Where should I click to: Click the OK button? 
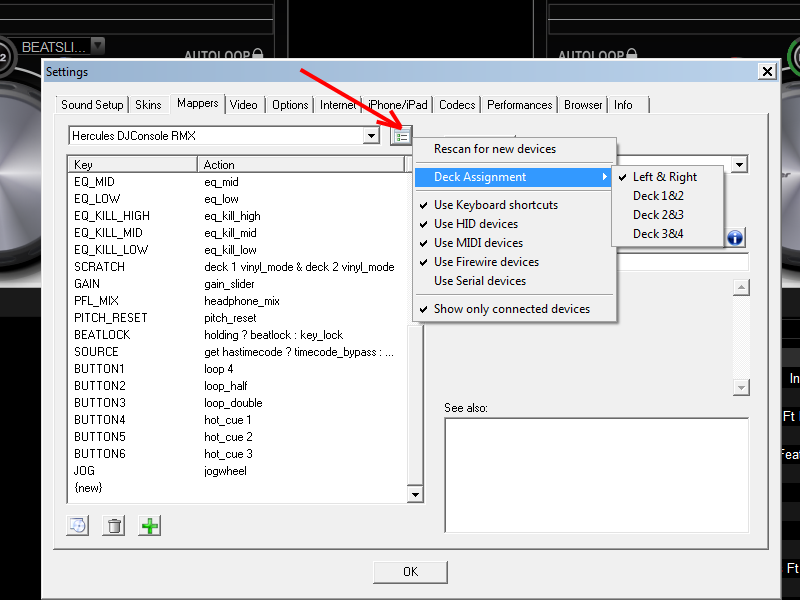(410, 572)
